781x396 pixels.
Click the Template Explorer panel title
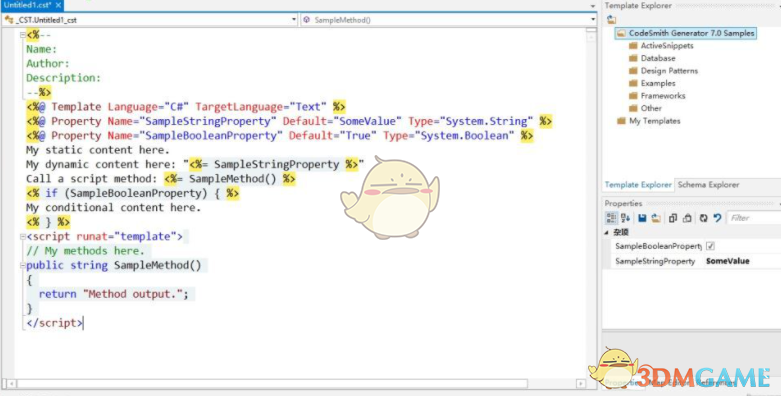pyautogui.click(x=638, y=5)
